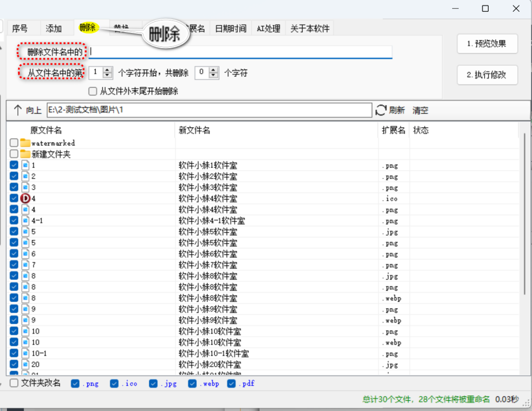532x411 pixels.
Task: Click the file icon beside file 20
Action: (25, 364)
